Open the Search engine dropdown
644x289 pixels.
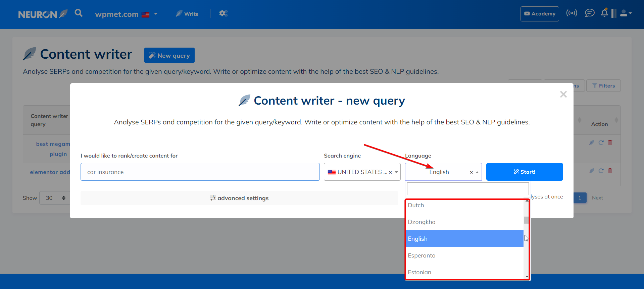[362, 172]
